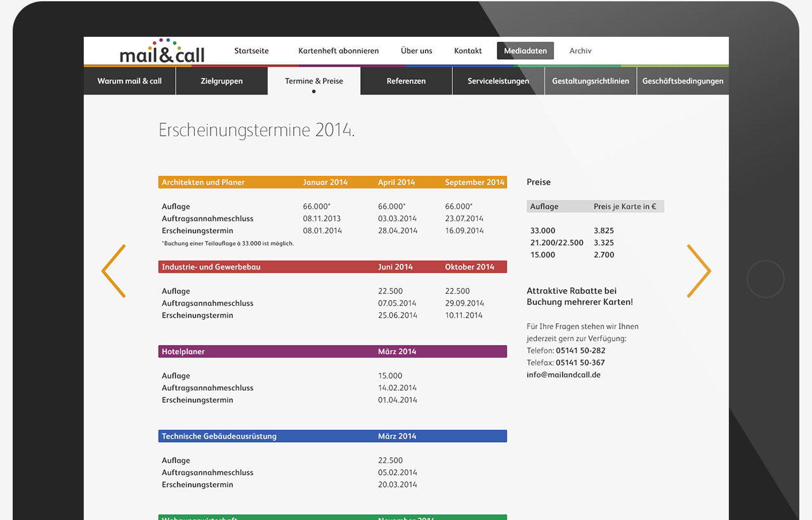Image resolution: width=812 pixels, height=520 pixels.
Task: Click the date 08.01.2014
Action: 322,231
